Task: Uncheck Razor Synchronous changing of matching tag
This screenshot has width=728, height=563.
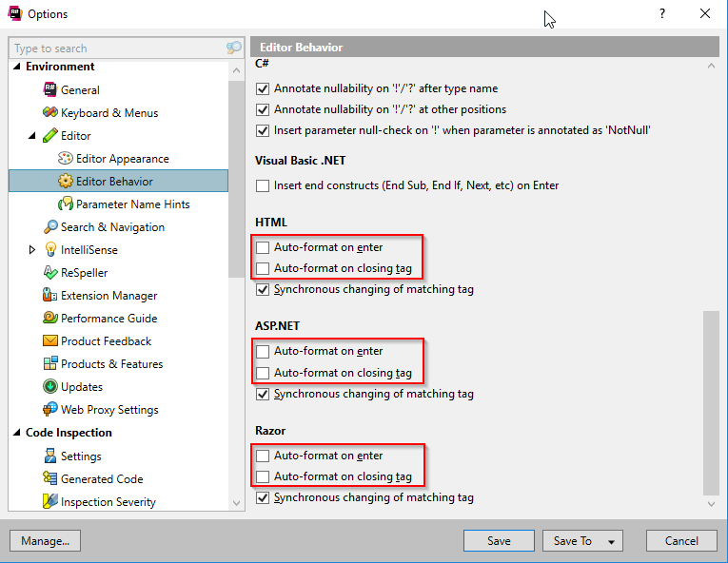Action: click(263, 497)
